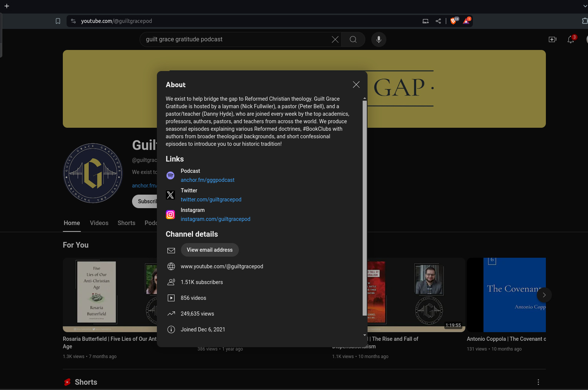Open anchor.fm/gggpodcast link

click(x=207, y=180)
